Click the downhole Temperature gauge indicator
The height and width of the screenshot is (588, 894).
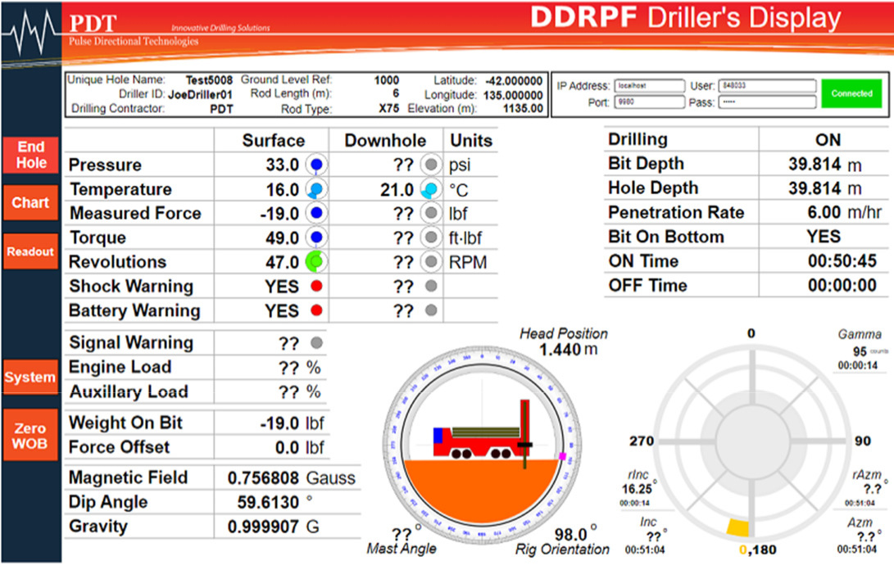[432, 189]
